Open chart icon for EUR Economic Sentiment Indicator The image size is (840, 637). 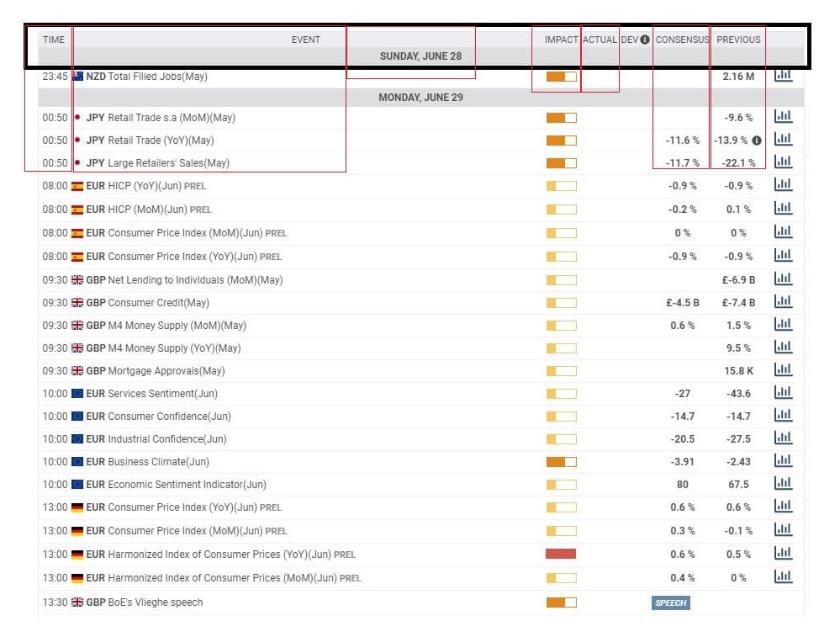click(783, 483)
